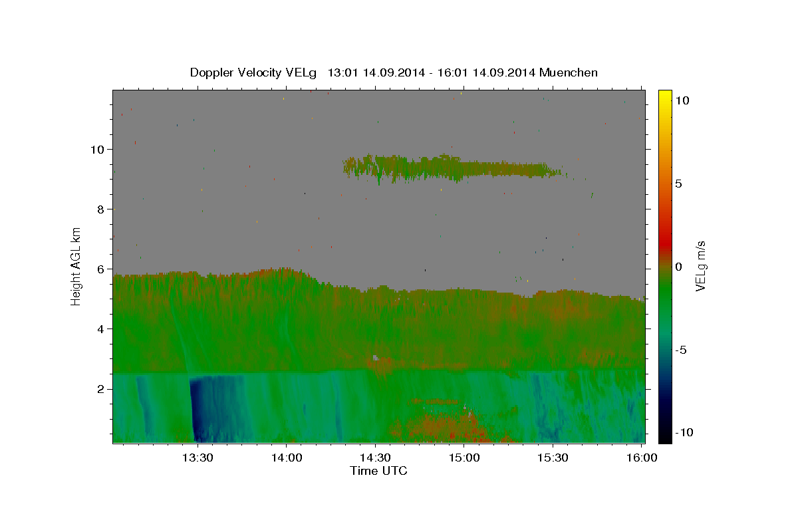The height and width of the screenshot is (532, 798).
Task: Click the colorbar tick label -5
Action: pyautogui.click(x=680, y=350)
